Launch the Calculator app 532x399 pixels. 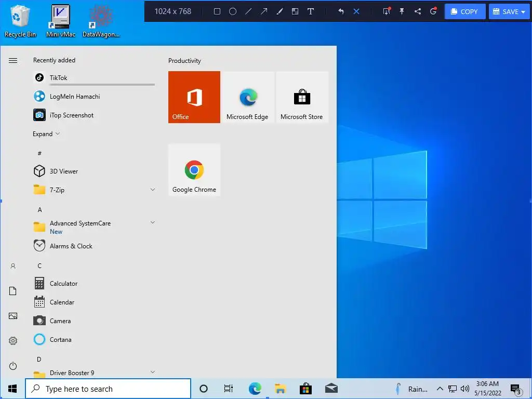coord(94,283)
